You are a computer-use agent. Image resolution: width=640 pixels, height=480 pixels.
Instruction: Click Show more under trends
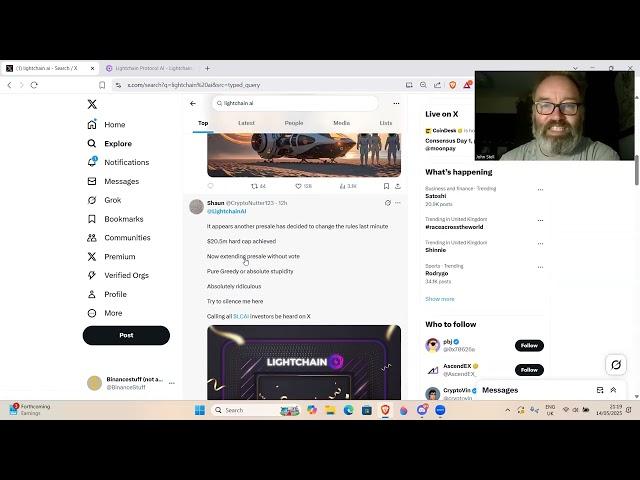(x=440, y=299)
